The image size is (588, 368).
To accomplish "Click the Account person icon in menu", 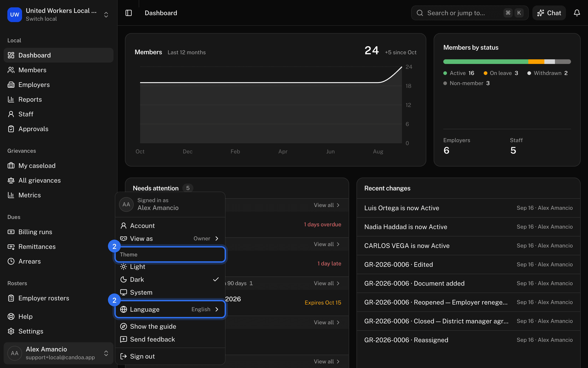I will click(123, 226).
